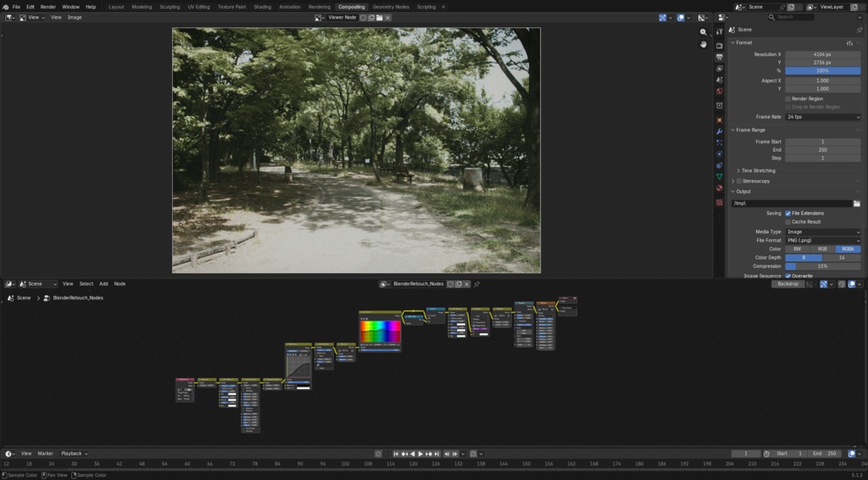Open the Material properties tab
Image resolution: width=868 pixels, height=480 pixels.
719,188
